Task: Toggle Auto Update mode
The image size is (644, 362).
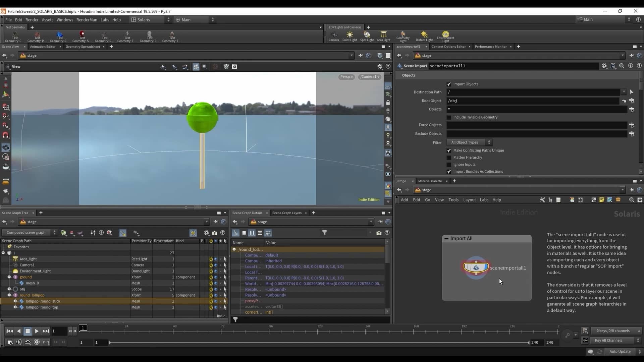Action: (x=620, y=352)
